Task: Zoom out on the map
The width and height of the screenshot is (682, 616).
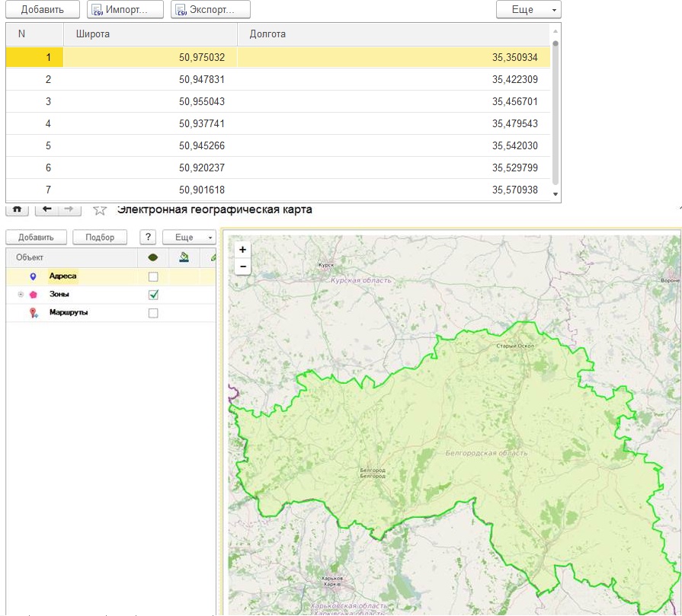Action: pos(242,267)
